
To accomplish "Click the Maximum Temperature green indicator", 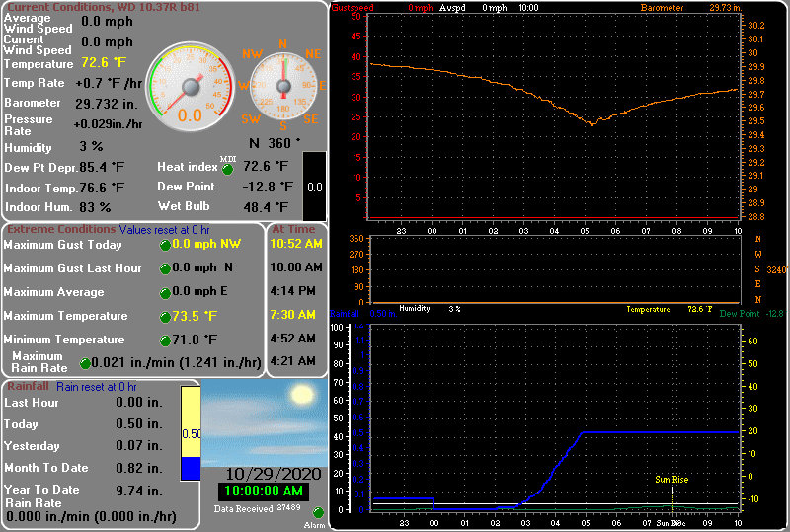I will [165, 317].
